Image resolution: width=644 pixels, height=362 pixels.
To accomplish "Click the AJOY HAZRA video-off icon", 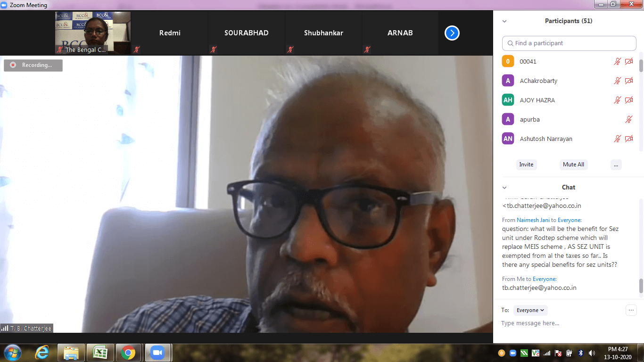I will (629, 100).
